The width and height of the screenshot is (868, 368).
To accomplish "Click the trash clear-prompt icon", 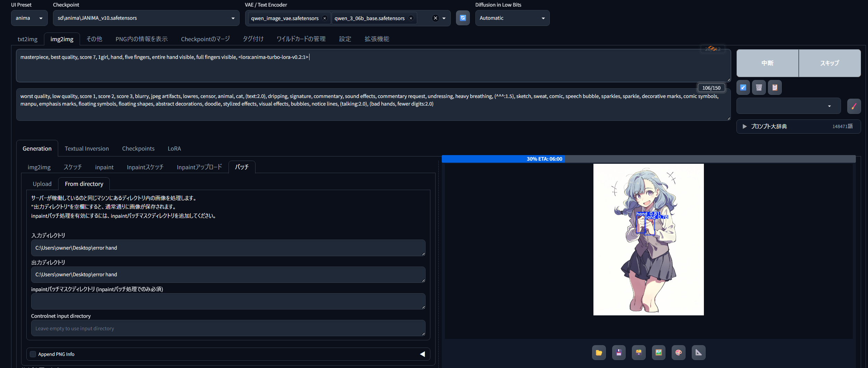I will pos(759,88).
